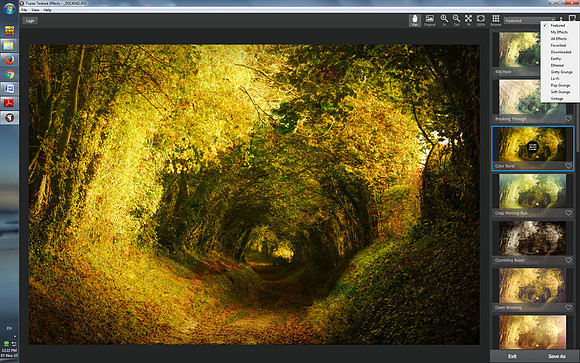The width and height of the screenshot is (580, 363).
Task: Favorite the Crisp Morning Run effect
Action: point(568,213)
